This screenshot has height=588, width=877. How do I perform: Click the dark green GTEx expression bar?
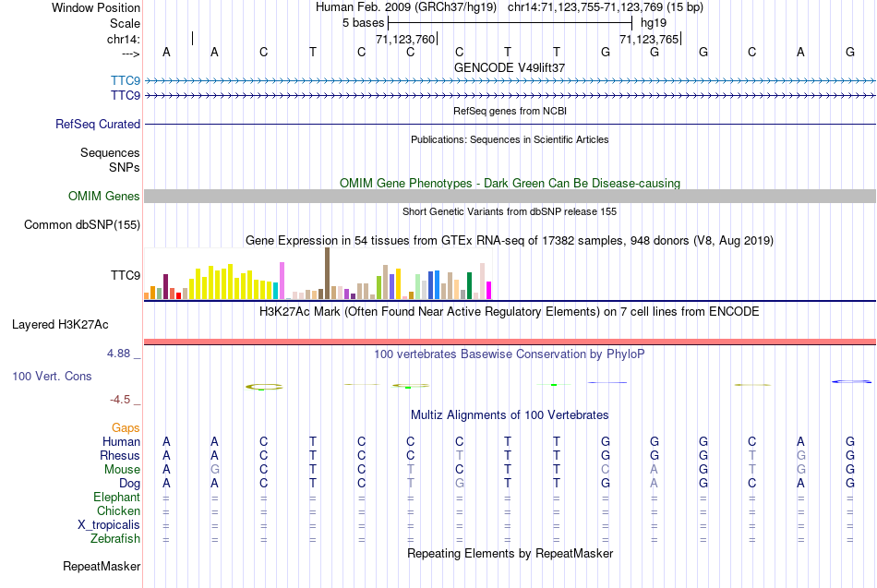469,286
